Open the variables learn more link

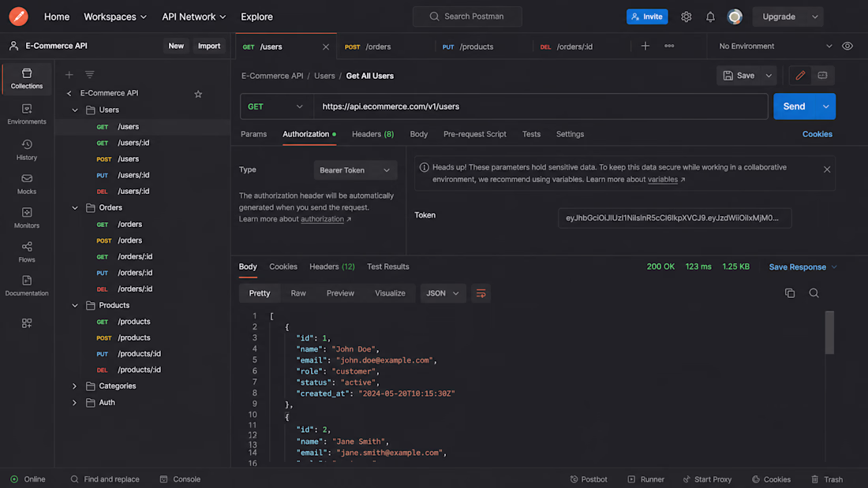click(x=663, y=179)
